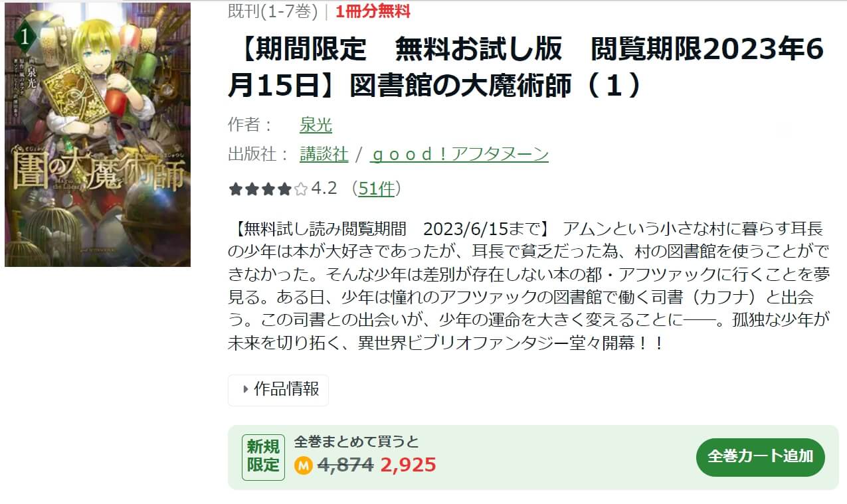This screenshot has height=504, width=847.
Task: Click the 全巻まとめて買うと label
Action: [x=357, y=442]
